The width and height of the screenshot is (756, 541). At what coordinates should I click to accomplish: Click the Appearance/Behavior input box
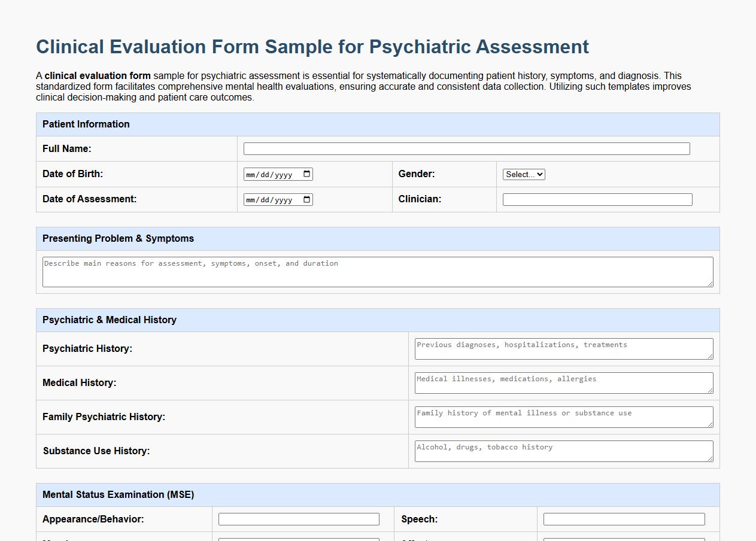click(x=299, y=519)
